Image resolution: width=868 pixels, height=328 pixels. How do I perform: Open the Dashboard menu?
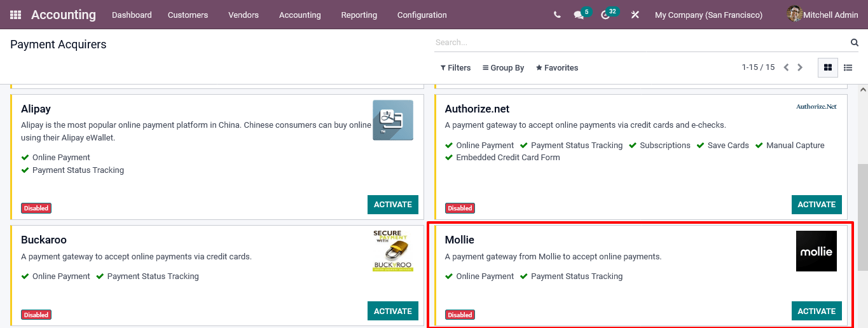132,15
